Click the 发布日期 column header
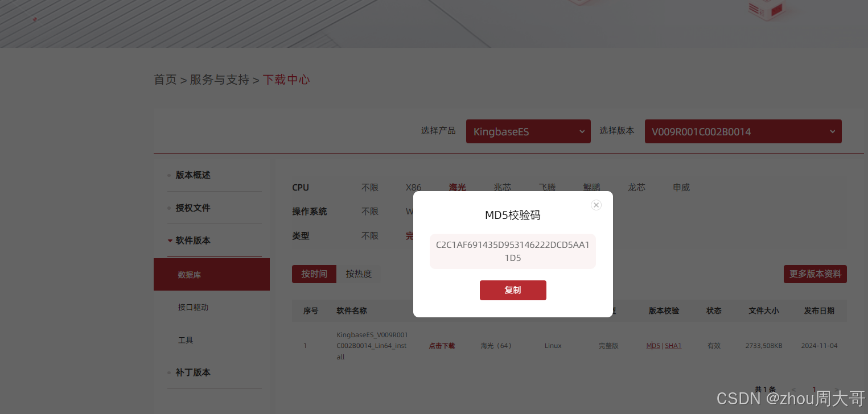 819,311
